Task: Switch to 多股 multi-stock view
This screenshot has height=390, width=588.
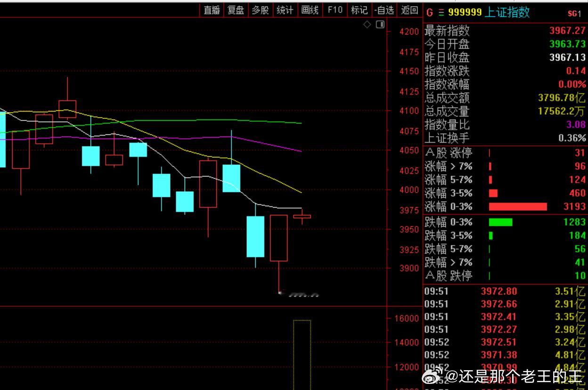Action: pyautogui.click(x=260, y=10)
